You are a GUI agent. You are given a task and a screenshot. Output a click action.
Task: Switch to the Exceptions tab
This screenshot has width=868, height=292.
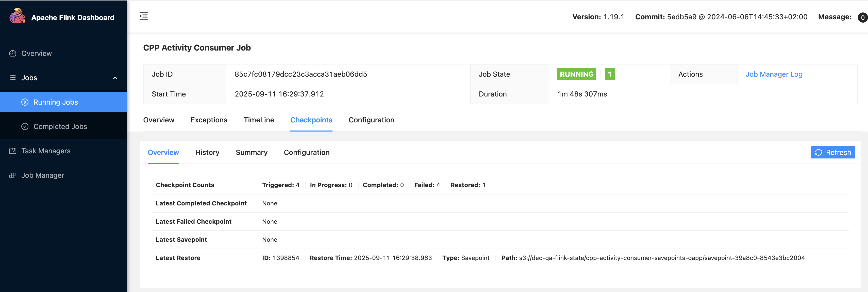coord(209,120)
